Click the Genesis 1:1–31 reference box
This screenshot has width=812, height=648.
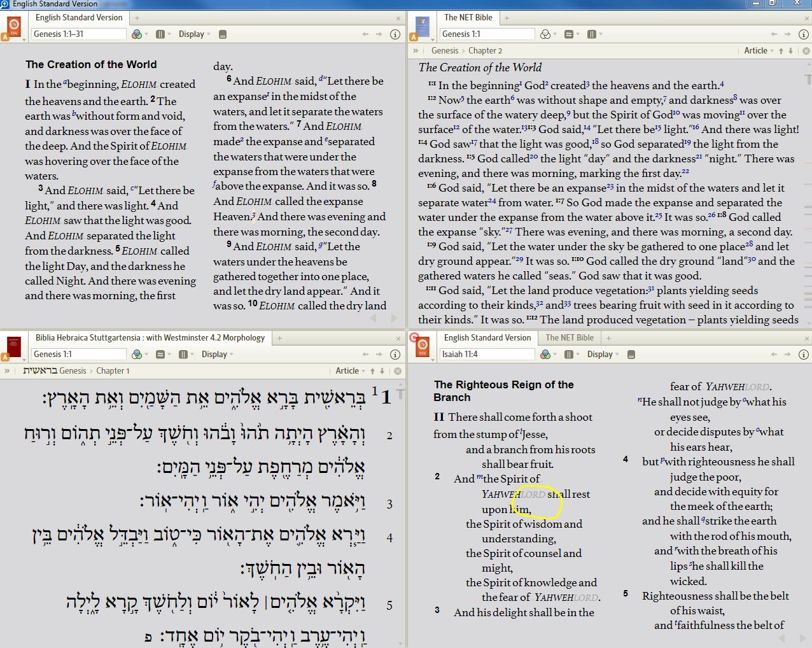pyautogui.click(x=78, y=34)
